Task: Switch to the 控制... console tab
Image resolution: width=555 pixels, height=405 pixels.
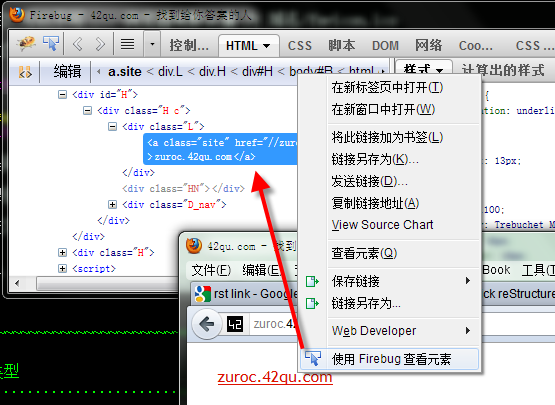Action: (x=189, y=45)
